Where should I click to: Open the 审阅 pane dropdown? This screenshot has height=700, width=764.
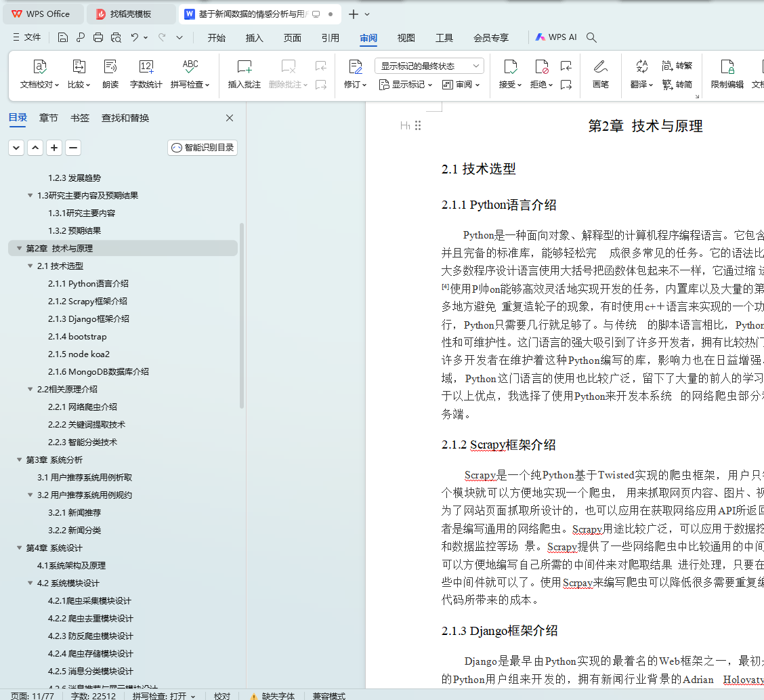click(461, 85)
